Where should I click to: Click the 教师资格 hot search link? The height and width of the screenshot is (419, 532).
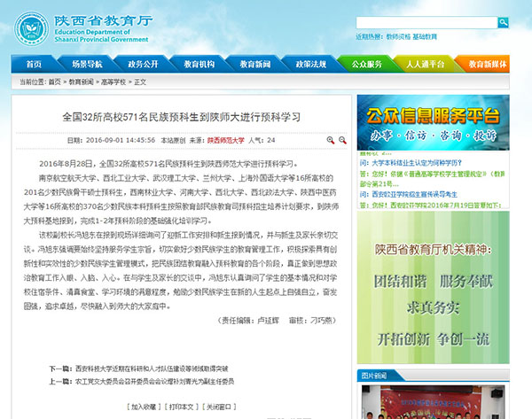click(398, 37)
